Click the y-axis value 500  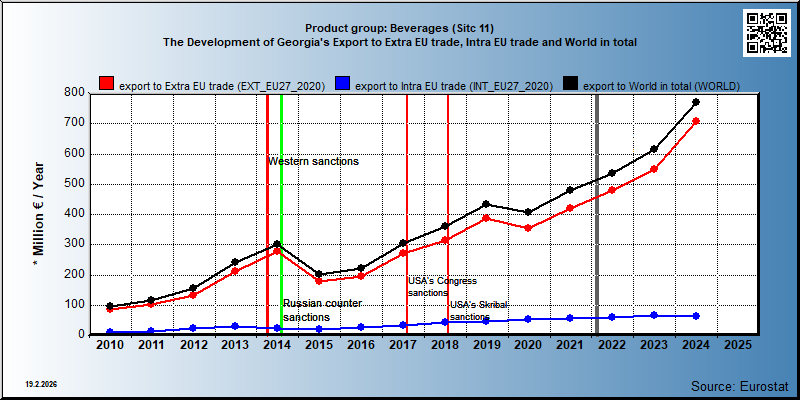(x=74, y=184)
